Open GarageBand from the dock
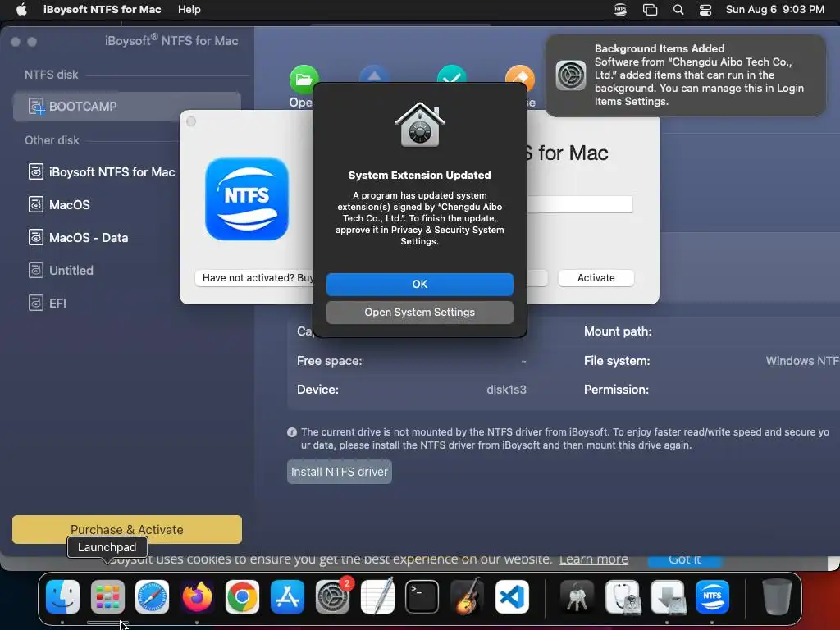The image size is (840, 630). pyautogui.click(x=467, y=596)
